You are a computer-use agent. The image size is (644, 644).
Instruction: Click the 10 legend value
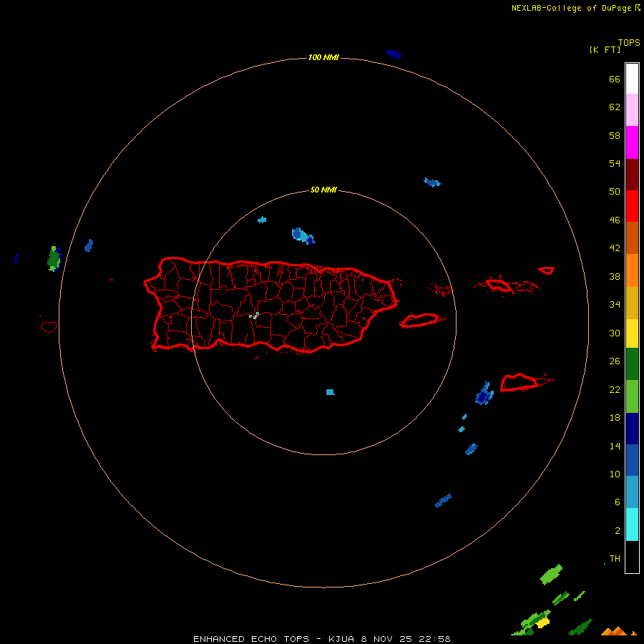[615, 474]
